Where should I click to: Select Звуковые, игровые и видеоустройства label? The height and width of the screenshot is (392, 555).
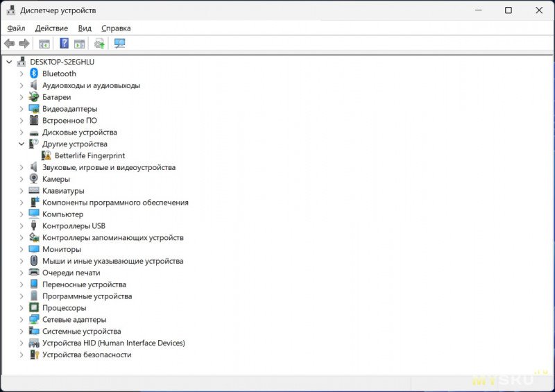[x=109, y=167]
